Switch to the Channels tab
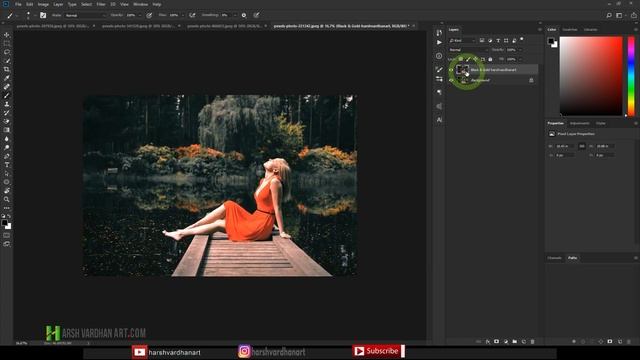The width and height of the screenshot is (640, 360). 554,258
